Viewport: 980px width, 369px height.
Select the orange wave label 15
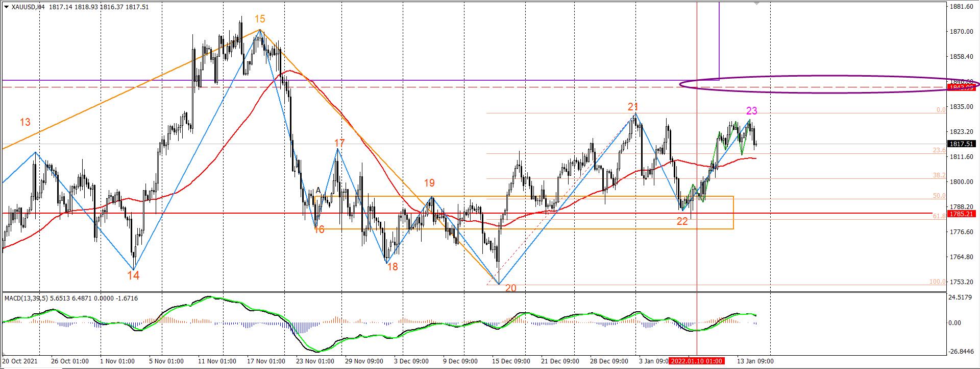(x=260, y=19)
